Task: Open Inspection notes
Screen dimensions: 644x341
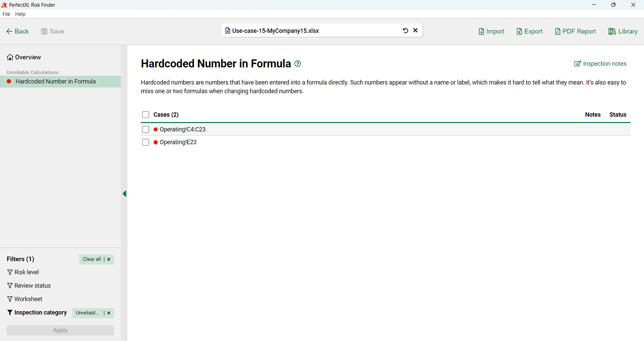Action: coord(600,63)
